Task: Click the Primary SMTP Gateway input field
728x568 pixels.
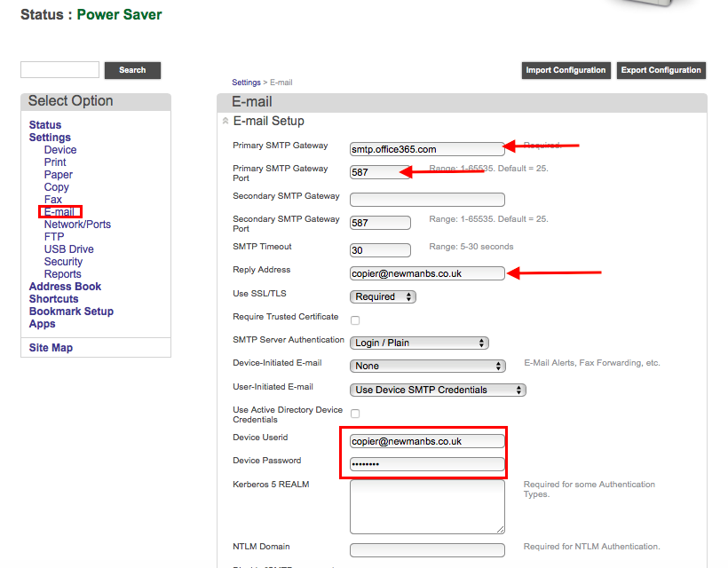Action: (427, 148)
